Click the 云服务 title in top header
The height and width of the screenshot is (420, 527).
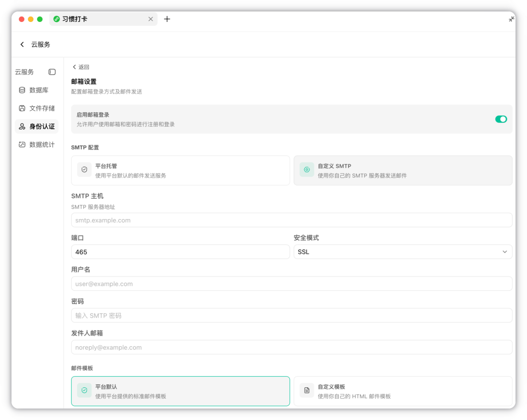click(41, 44)
